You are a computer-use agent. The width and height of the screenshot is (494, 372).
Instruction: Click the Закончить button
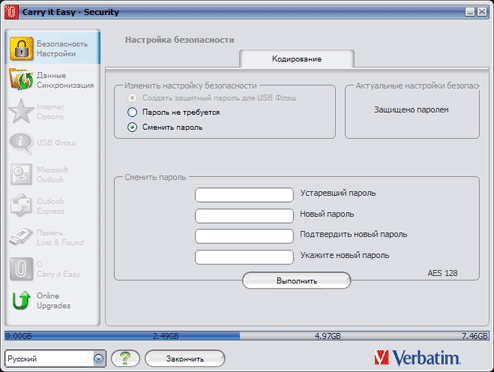(185, 359)
